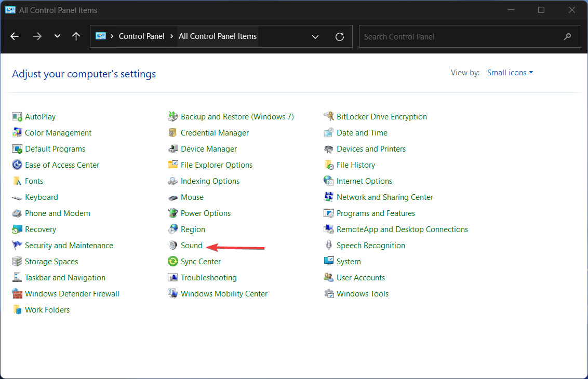Click the Device Manager icon

coord(173,149)
